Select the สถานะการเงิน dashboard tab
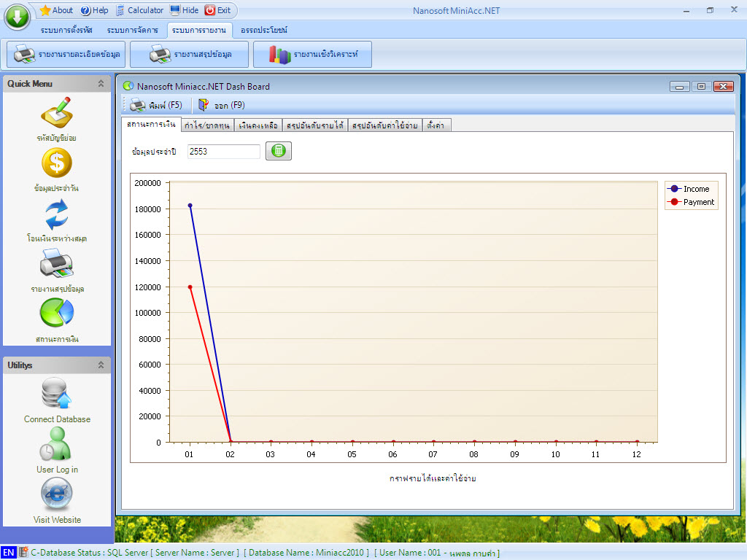 pos(152,124)
